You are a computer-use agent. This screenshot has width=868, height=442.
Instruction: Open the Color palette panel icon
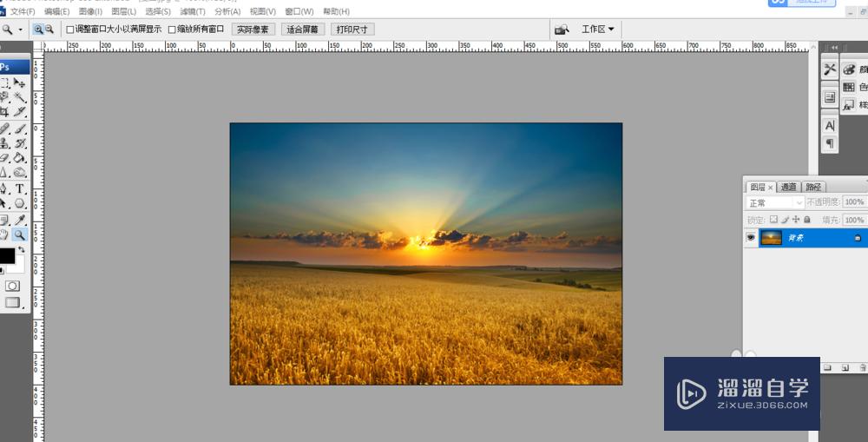849,69
